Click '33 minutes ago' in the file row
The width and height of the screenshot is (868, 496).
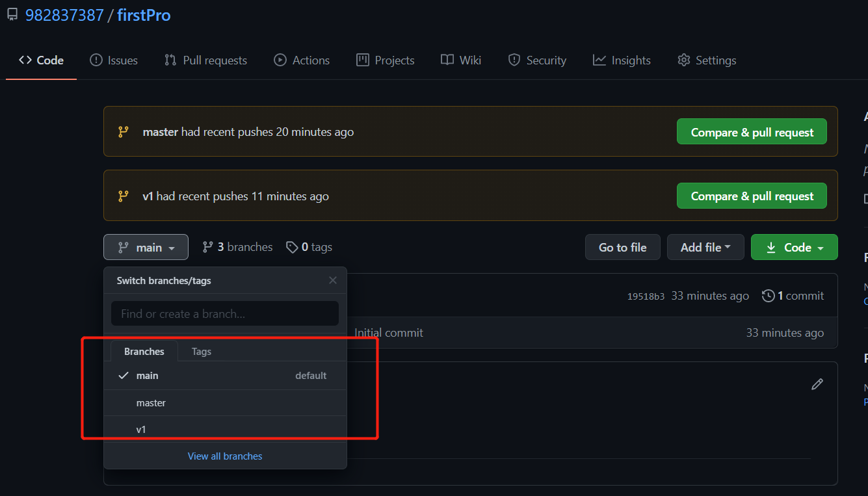click(x=785, y=333)
